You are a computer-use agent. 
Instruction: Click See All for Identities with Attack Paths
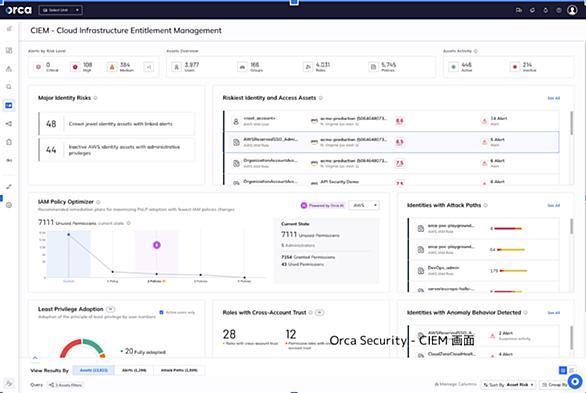553,205
